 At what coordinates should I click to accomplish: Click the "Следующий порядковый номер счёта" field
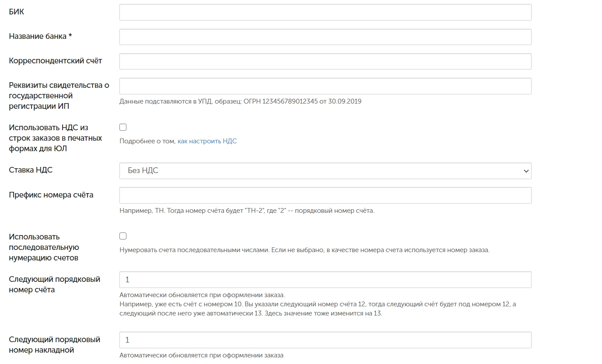(x=325, y=280)
